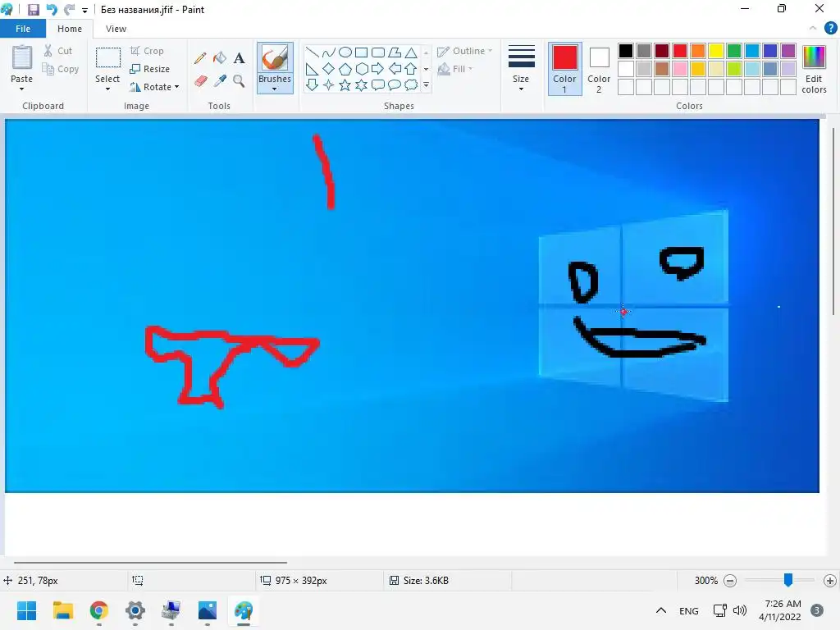Open the Windows Start menu

[x=26, y=610]
